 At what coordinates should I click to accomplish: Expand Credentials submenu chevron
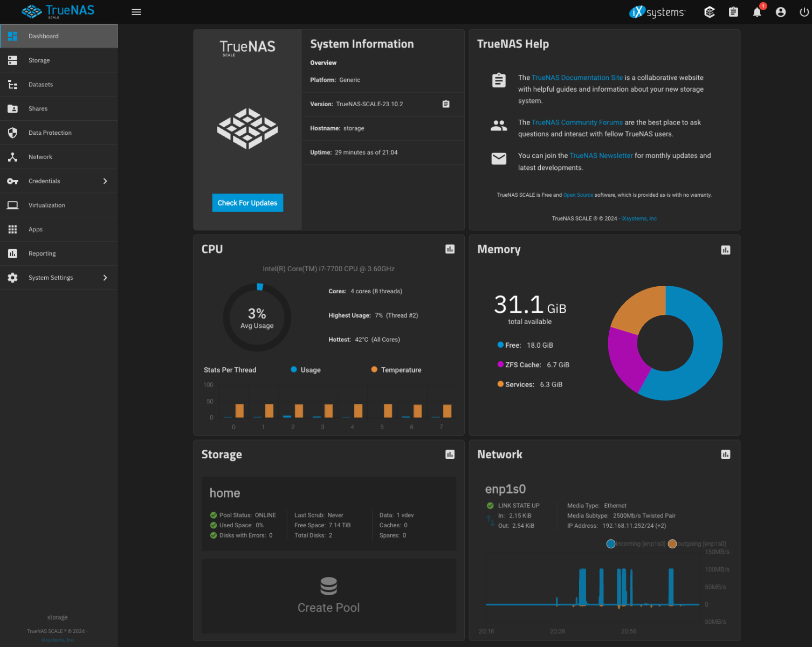(x=105, y=181)
